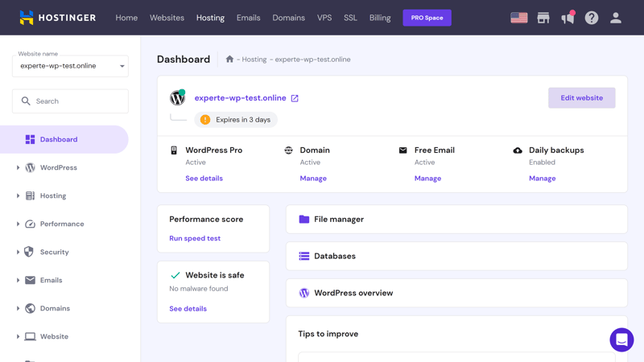This screenshot has height=362, width=644.
Task: Click the Dashboard grid icon in sidebar
Action: pos(30,139)
